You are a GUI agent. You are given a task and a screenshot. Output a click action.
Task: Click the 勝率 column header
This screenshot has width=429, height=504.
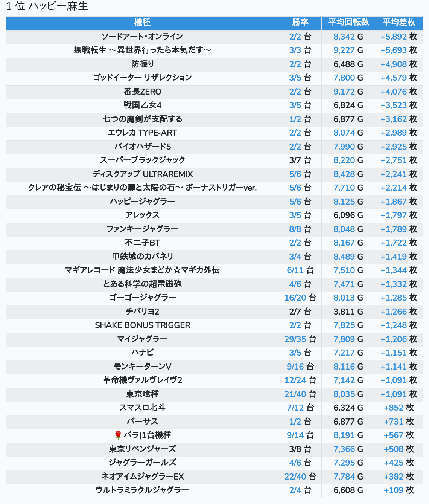tap(300, 23)
